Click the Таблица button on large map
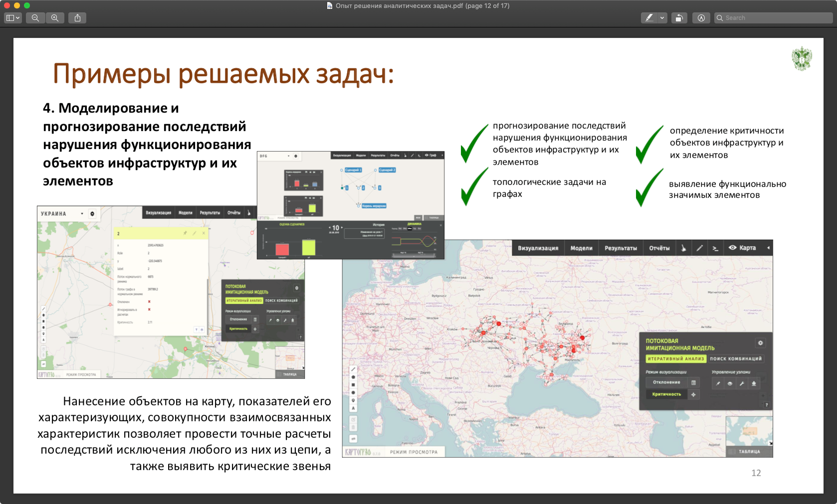 [749, 452]
